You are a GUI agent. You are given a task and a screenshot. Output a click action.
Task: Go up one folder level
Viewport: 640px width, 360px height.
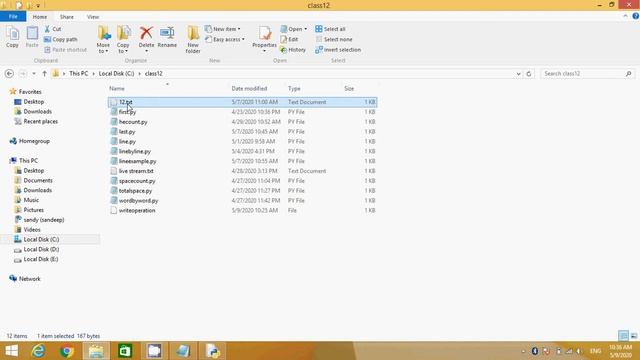click(44, 73)
